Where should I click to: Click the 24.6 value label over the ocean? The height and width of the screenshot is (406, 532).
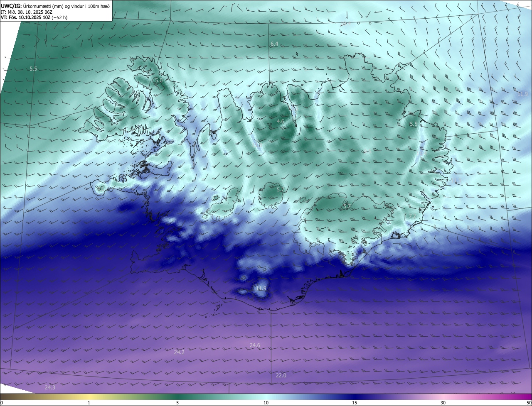tap(255, 345)
